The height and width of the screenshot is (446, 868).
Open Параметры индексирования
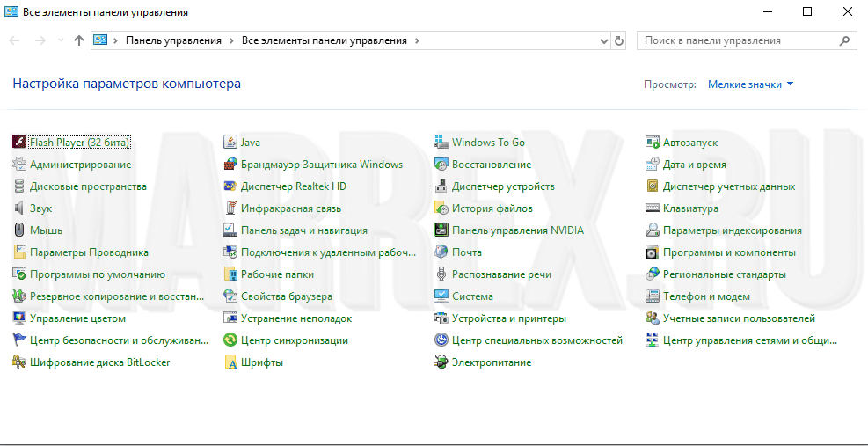733,230
